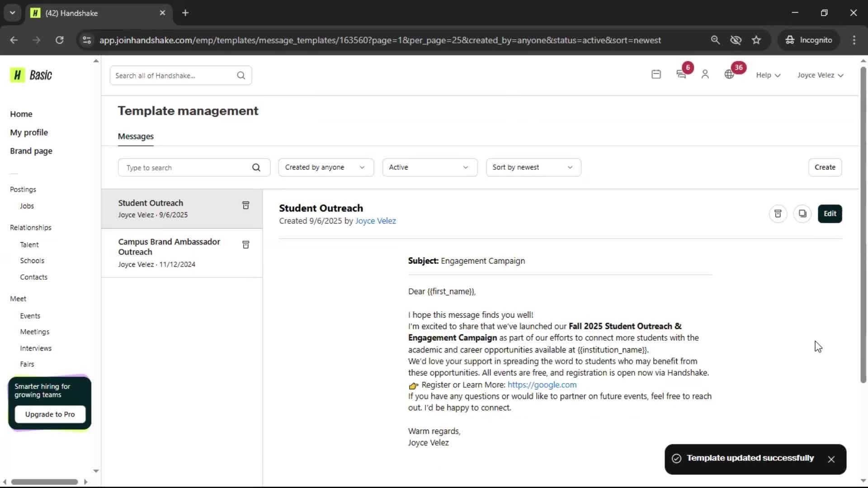This screenshot has height=488, width=868.
Task: Open the tab search dropdown arrow
Action: pyautogui.click(x=12, y=13)
